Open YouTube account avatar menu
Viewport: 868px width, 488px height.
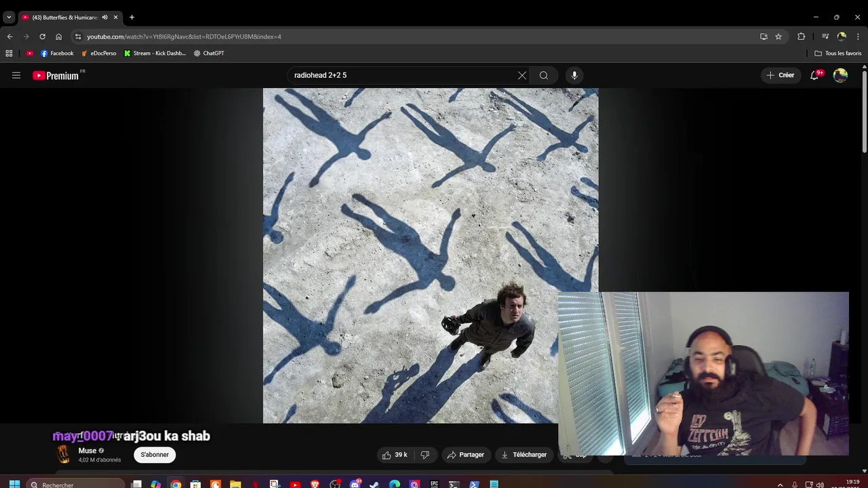point(840,75)
